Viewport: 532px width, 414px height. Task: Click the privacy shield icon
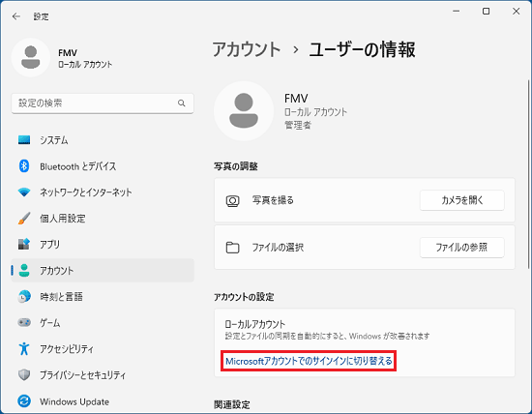pyautogui.click(x=24, y=375)
